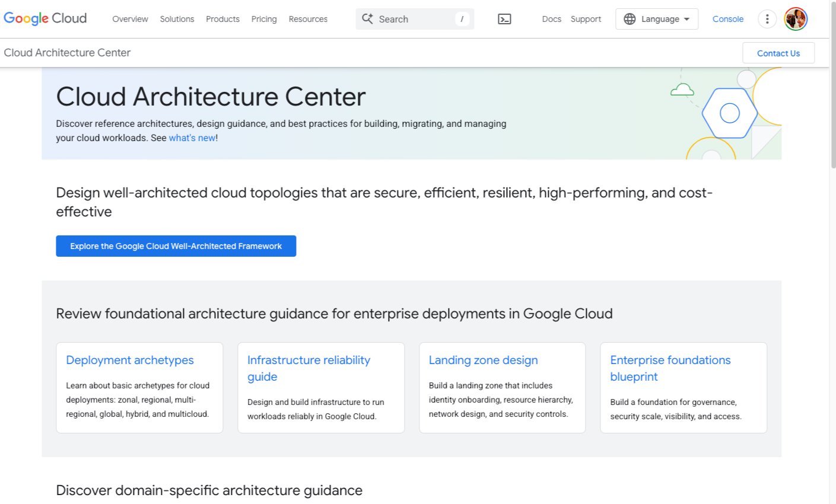Open the Products menu
This screenshot has width=836, height=504.
(x=222, y=19)
